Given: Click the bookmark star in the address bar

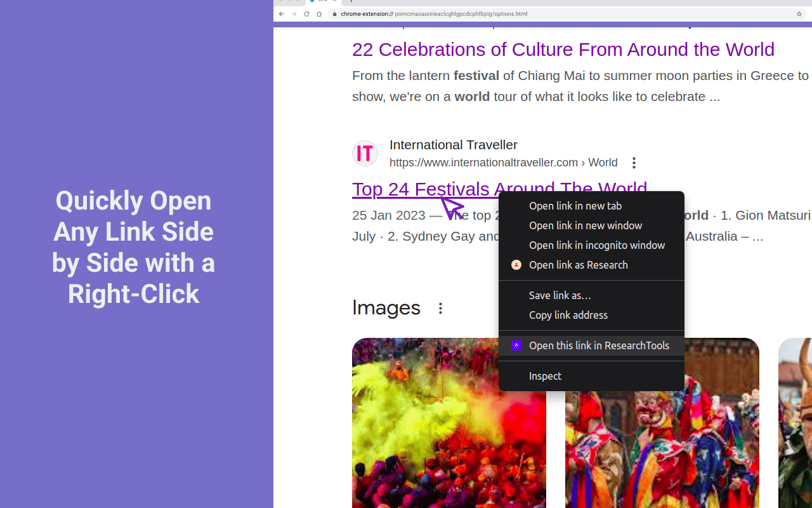Looking at the screenshot, I should pyautogui.click(x=798, y=13).
